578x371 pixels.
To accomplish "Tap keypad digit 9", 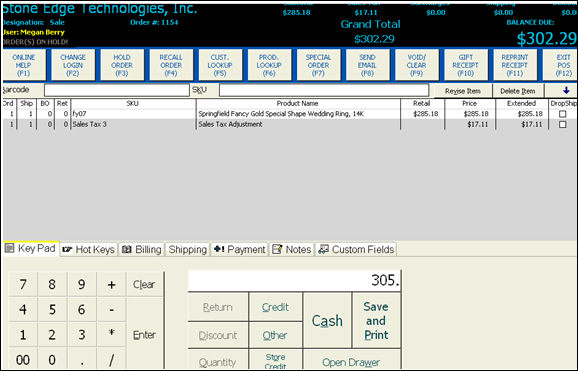I will pyautogui.click(x=81, y=284).
